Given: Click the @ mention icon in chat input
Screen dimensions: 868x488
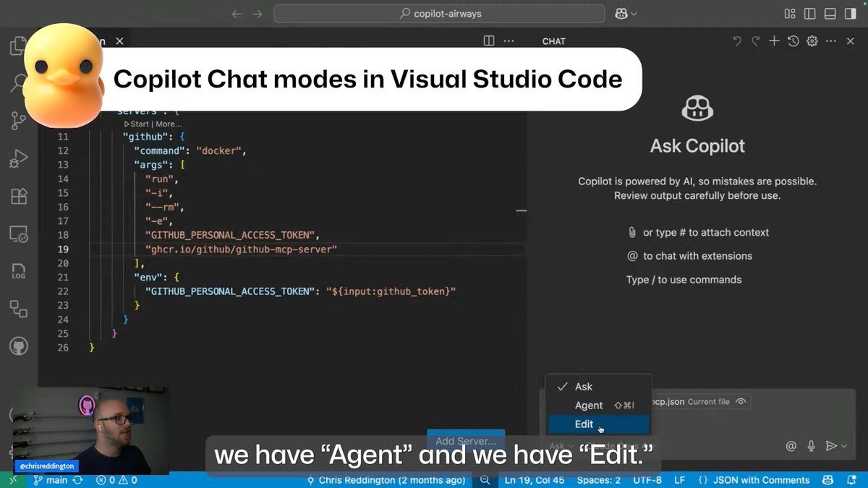Looking at the screenshot, I should click(791, 446).
